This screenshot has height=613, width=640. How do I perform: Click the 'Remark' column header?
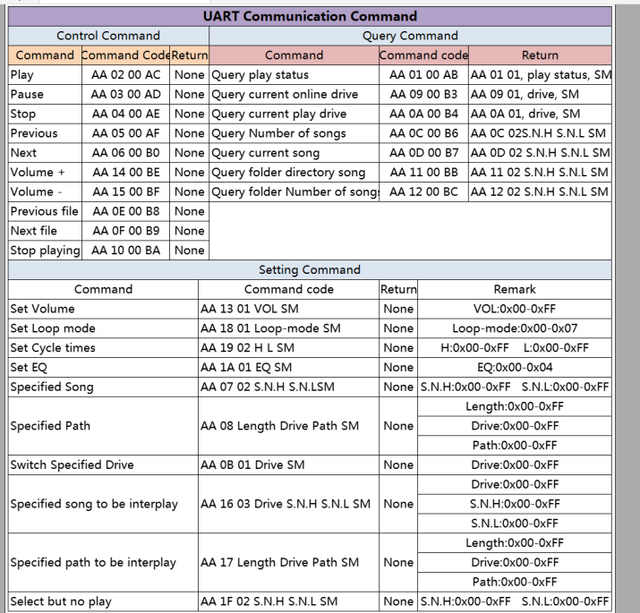click(515, 289)
